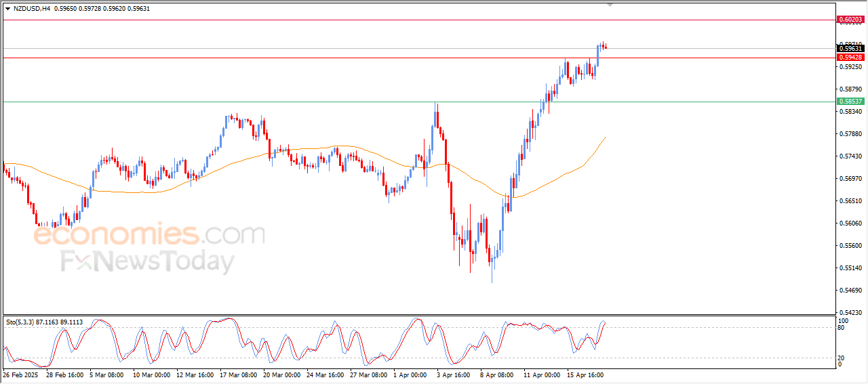Screen dimensions: 868x384
Task: Click the 0.59250 price axis label
Action: (850, 67)
